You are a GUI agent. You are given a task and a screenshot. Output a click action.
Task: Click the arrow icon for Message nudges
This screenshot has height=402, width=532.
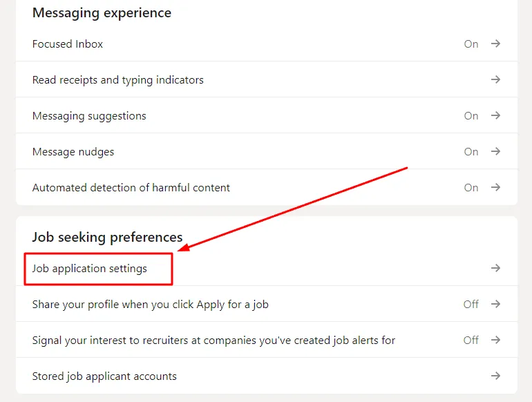pyautogui.click(x=495, y=151)
